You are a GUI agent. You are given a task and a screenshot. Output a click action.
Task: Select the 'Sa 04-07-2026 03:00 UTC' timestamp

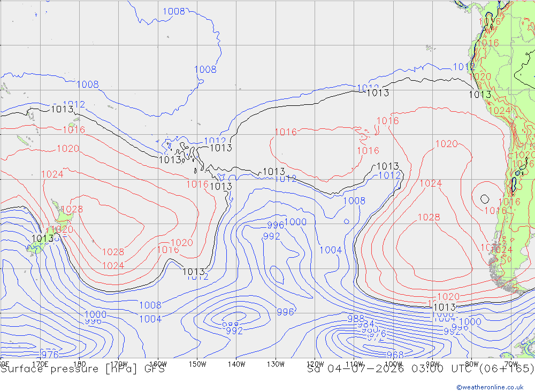click(392, 368)
